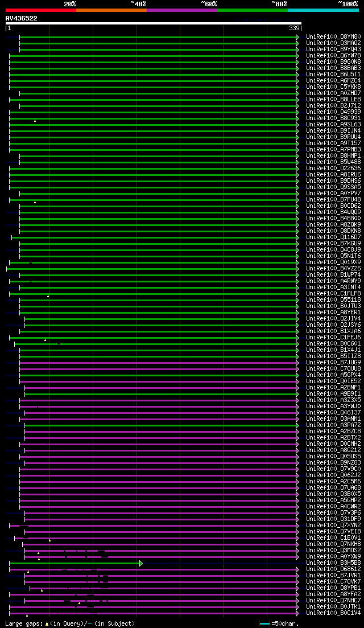Select UniRef100_Q8YPB1 label
Viewport: 364px width, 628px height.
coord(333,588)
